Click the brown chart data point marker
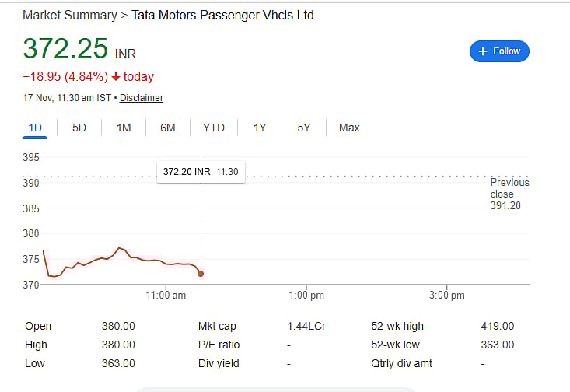 [201, 274]
